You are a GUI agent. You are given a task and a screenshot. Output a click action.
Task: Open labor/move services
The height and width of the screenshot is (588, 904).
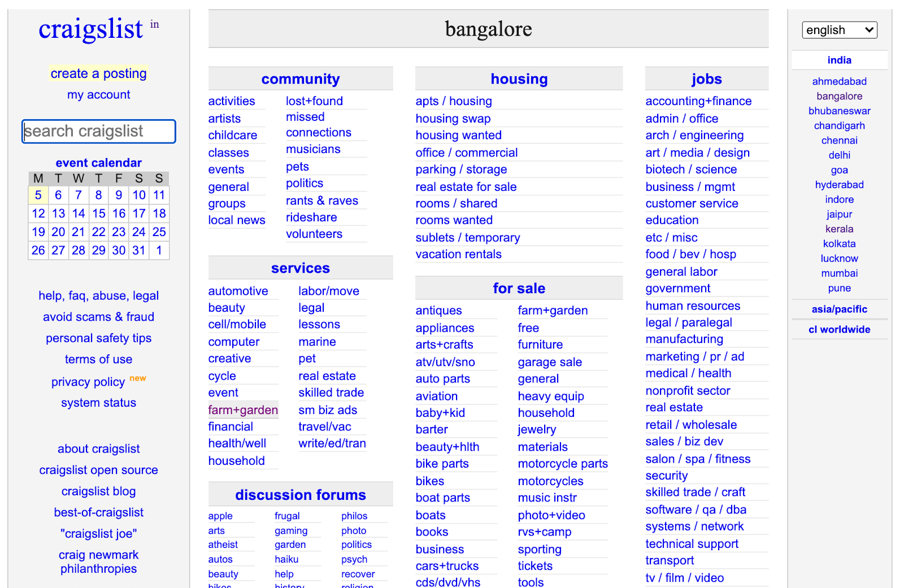coord(329,291)
